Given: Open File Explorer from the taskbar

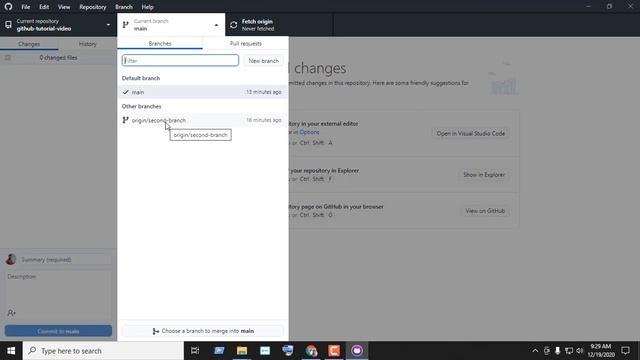Looking at the screenshot, I should click(242, 351).
